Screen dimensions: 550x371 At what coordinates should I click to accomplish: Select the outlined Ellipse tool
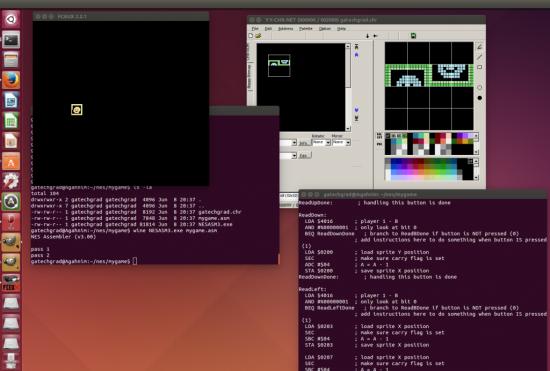click(479, 87)
